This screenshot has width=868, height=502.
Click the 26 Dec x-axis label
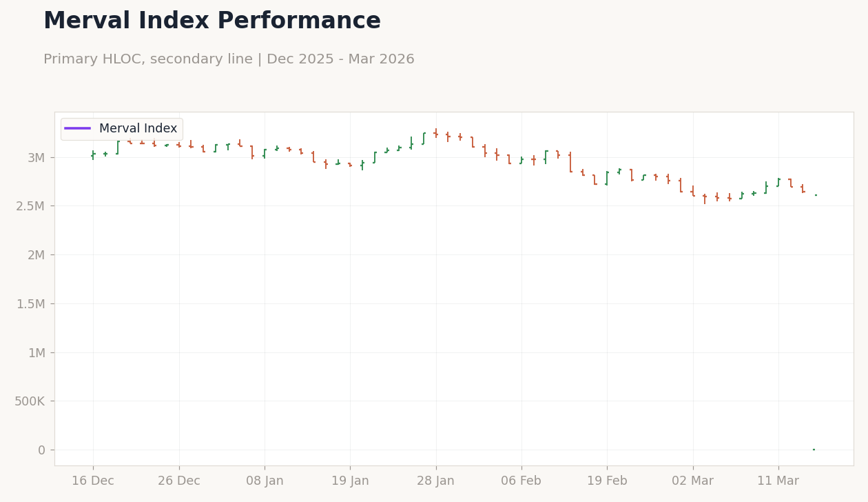pyautogui.click(x=179, y=481)
